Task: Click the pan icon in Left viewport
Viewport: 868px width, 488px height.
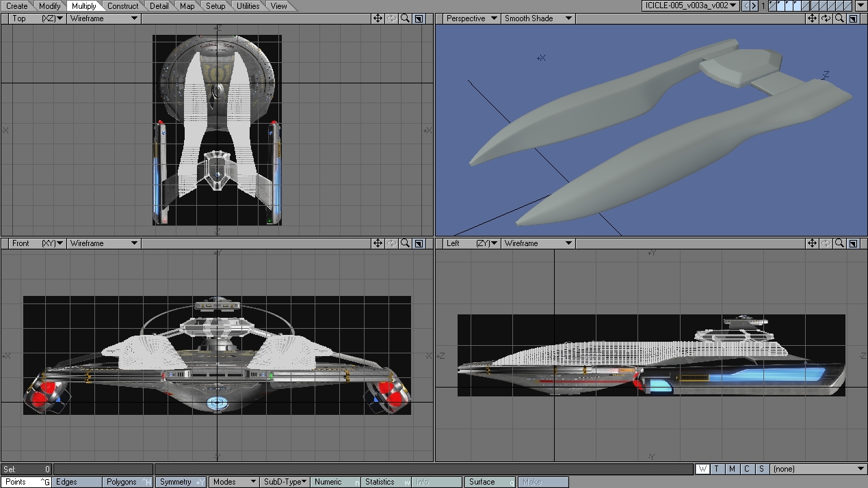Action: 812,243
